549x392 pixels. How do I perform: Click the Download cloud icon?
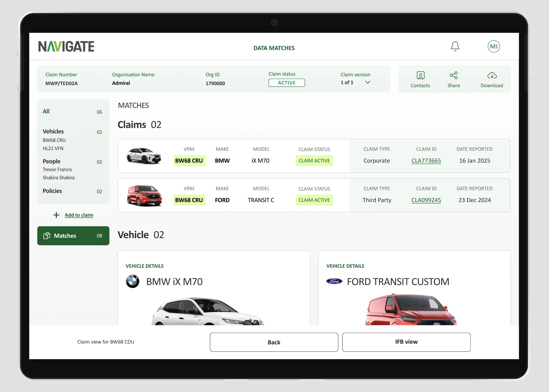492,75
